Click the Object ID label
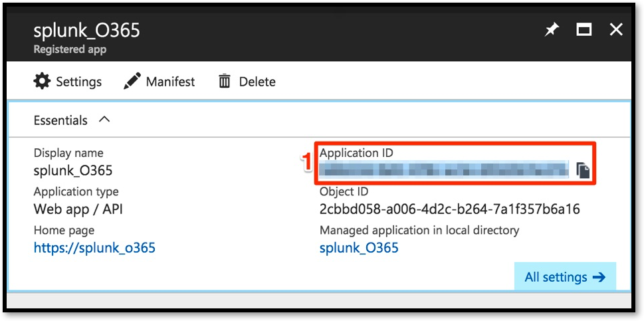Viewport: 644px width, 321px height. [344, 191]
